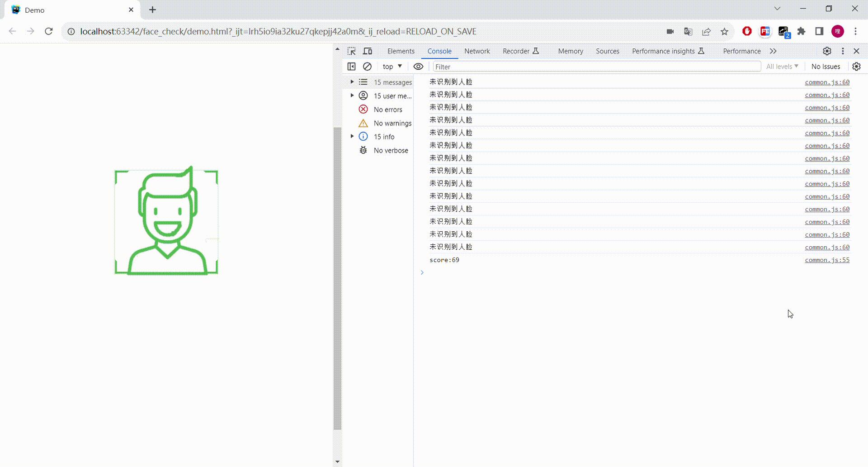Switch to the Elements tab
The height and width of the screenshot is (467, 868).
pos(401,51)
